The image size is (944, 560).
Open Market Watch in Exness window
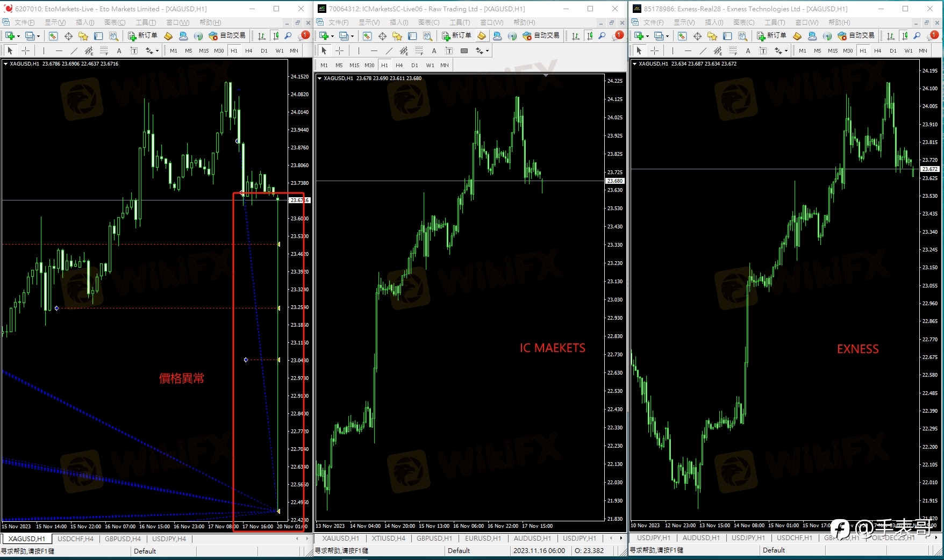682,36
